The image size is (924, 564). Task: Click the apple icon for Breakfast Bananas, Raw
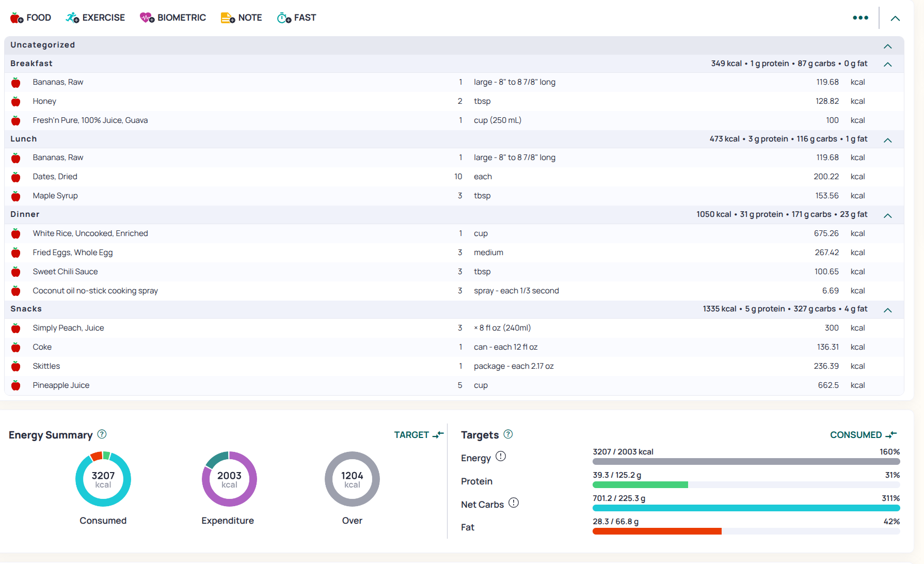click(16, 83)
